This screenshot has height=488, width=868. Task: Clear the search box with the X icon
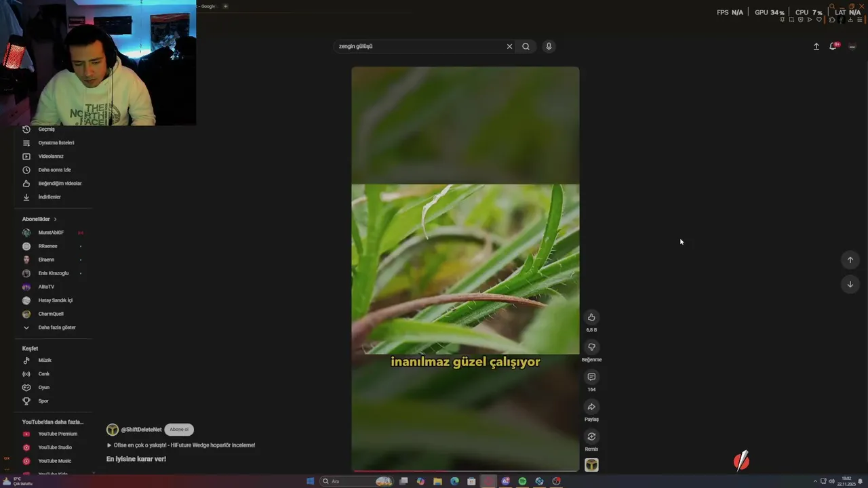(x=509, y=47)
